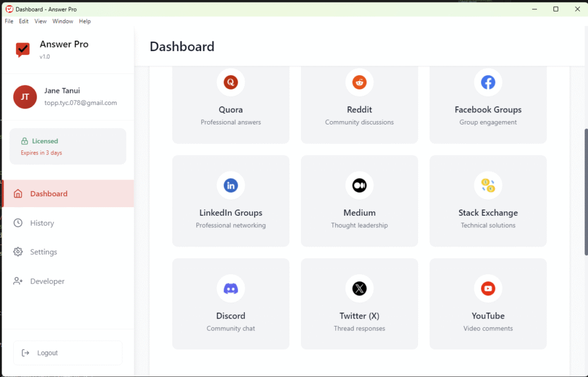Select the Reddit icon card
Viewport: 588px width, 377px height.
click(x=359, y=82)
